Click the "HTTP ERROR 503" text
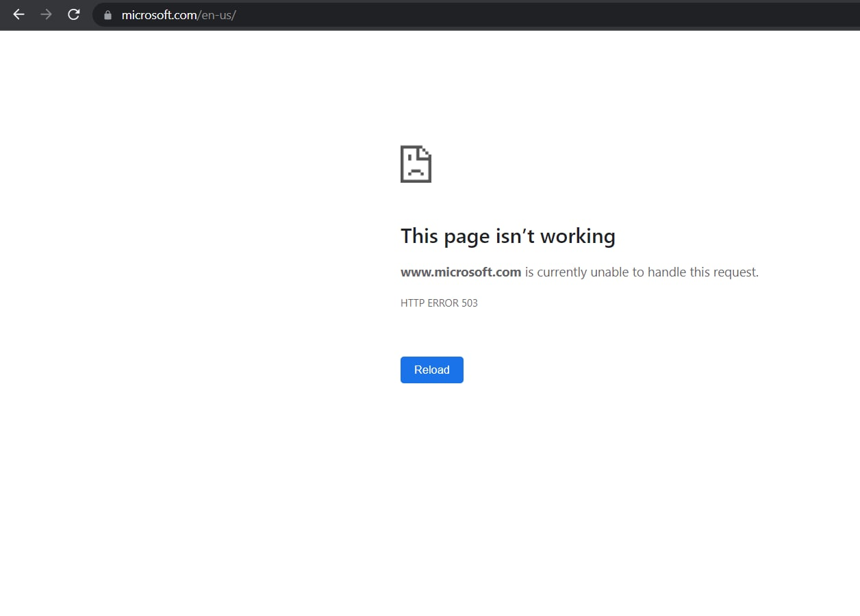The width and height of the screenshot is (860, 616). pyautogui.click(x=439, y=303)
